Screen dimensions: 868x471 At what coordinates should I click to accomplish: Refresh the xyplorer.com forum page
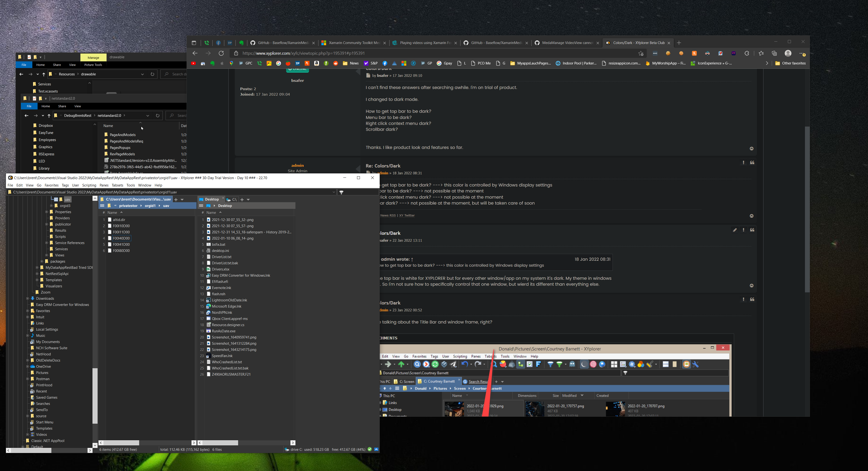coord(221,53)
